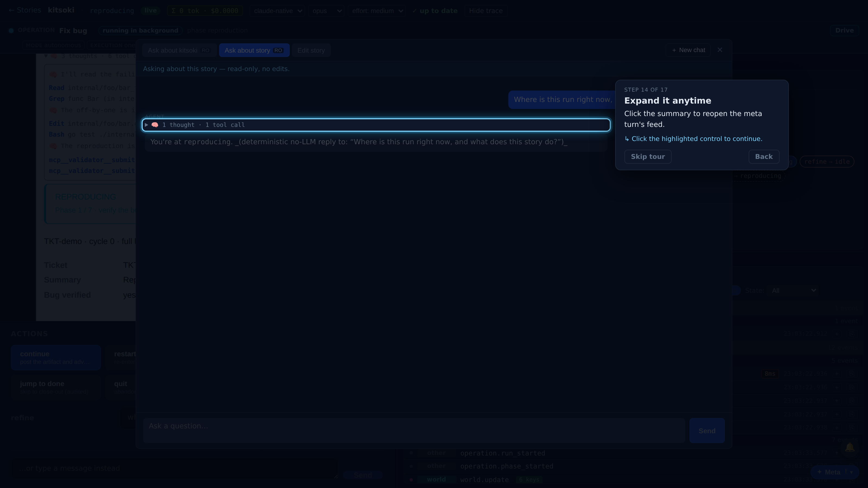The image size is (868, 488).
Task: Click Skip tour in the tour popup
Action: pos(648,157)
